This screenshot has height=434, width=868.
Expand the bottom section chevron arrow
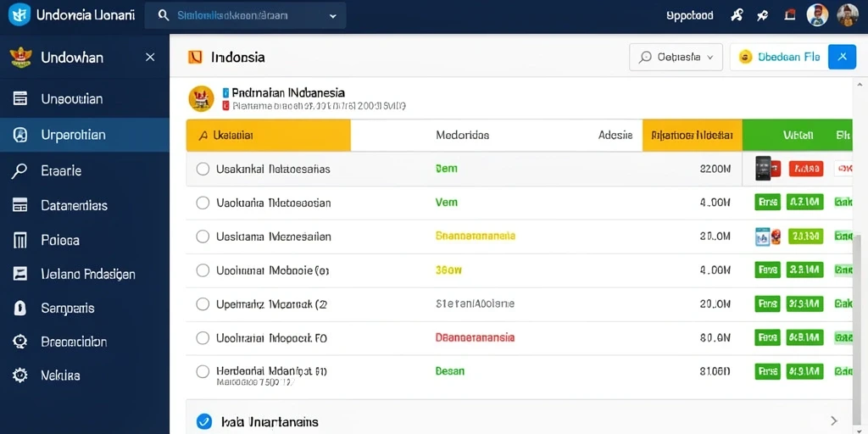coord(834,420)
